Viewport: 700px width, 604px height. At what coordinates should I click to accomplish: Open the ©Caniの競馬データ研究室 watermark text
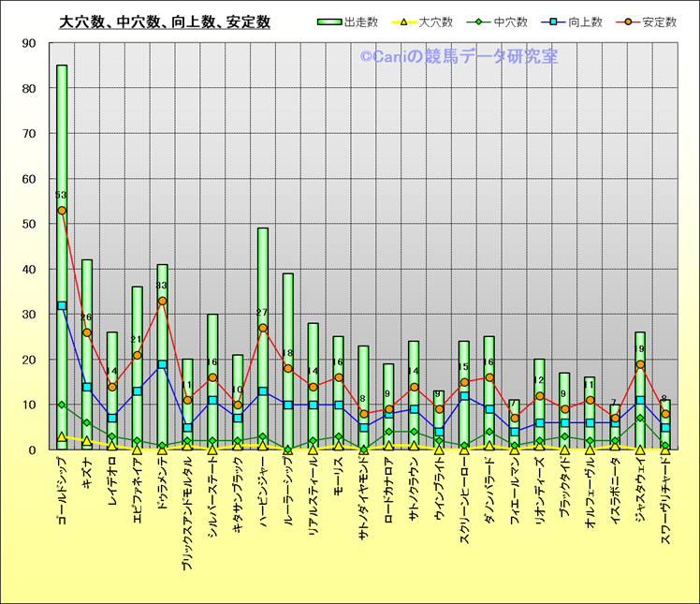click(x=459, y=57)
